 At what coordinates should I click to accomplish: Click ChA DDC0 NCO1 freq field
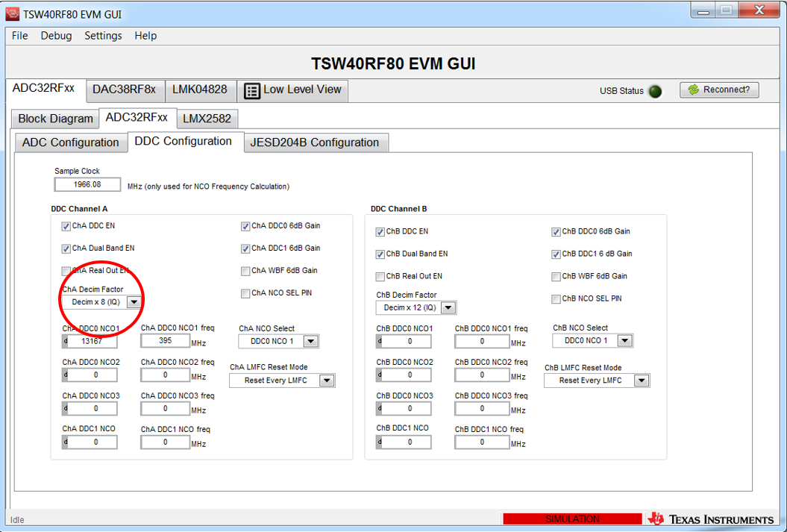(165, 341)
